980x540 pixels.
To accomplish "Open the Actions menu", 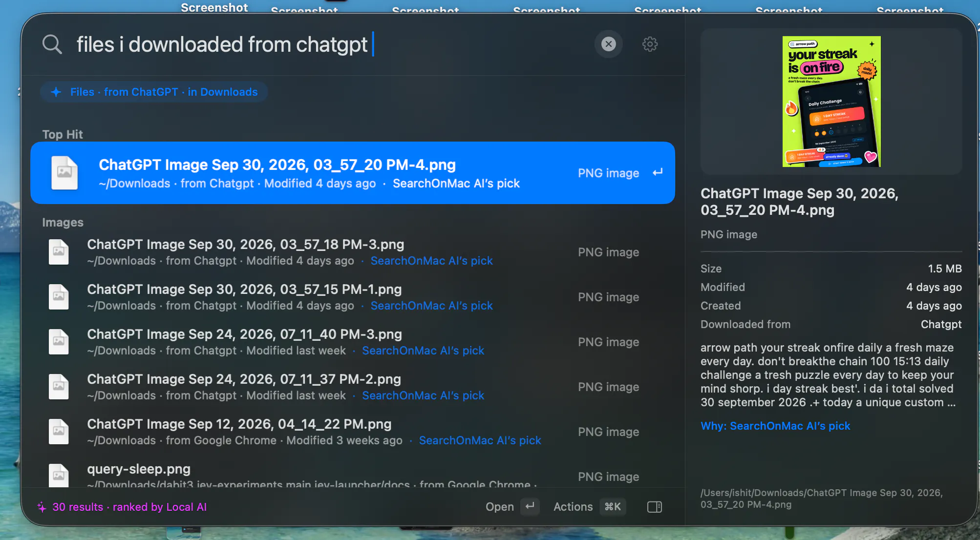I will pos(573,507).
